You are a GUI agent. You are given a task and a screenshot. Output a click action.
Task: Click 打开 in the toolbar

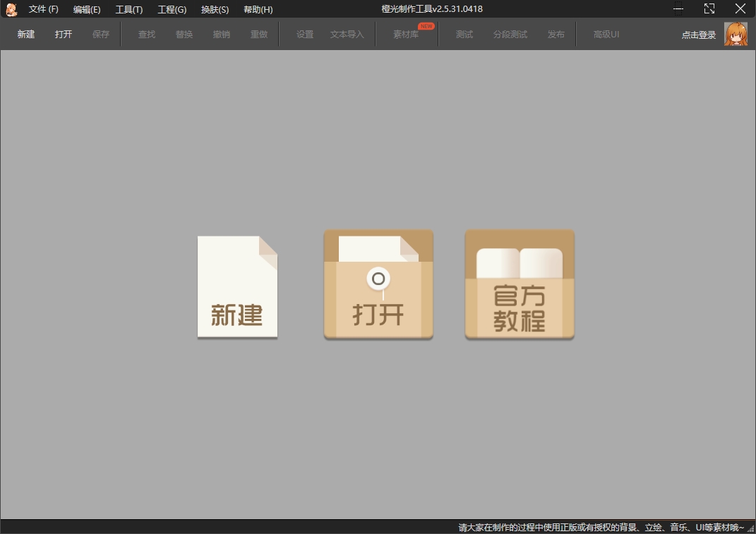pos(64,34)
